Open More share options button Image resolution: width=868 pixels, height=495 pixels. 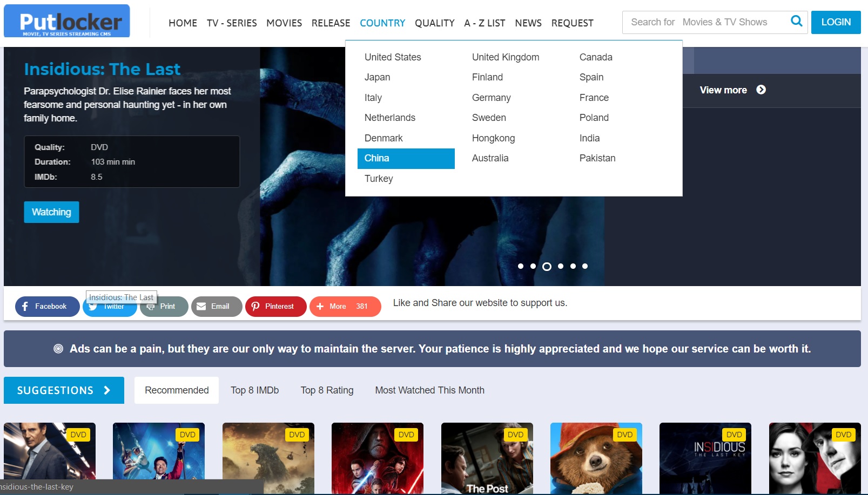click(x=345, y=307)
